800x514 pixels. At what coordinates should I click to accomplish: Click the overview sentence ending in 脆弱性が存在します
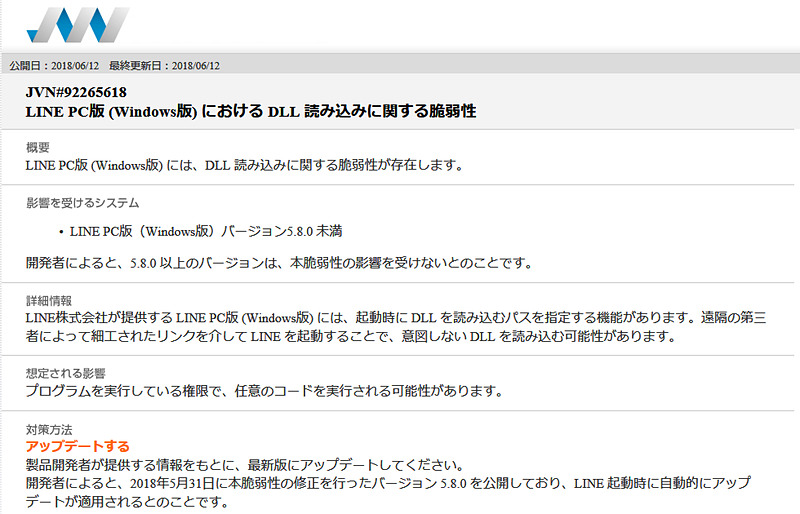pos(244,165)
